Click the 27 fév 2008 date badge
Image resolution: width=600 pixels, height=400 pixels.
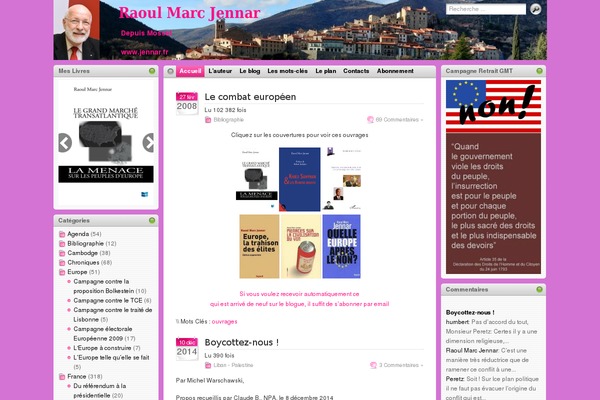coord(187,103)
